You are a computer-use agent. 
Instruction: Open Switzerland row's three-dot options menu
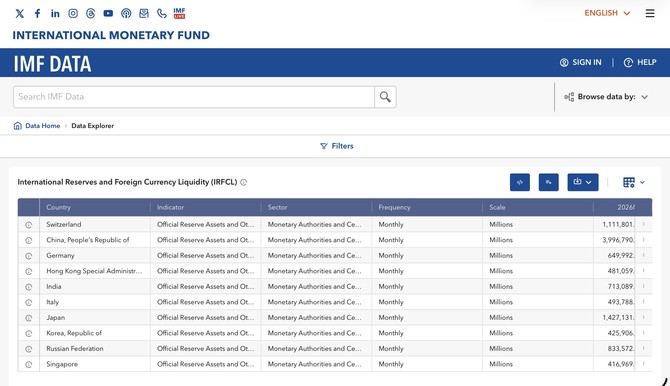tap(644, 224)
